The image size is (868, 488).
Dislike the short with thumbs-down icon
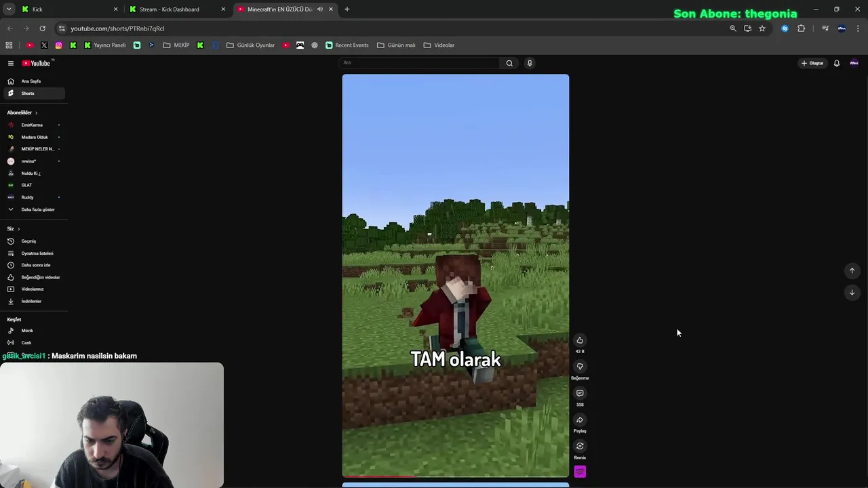point(580,367)
